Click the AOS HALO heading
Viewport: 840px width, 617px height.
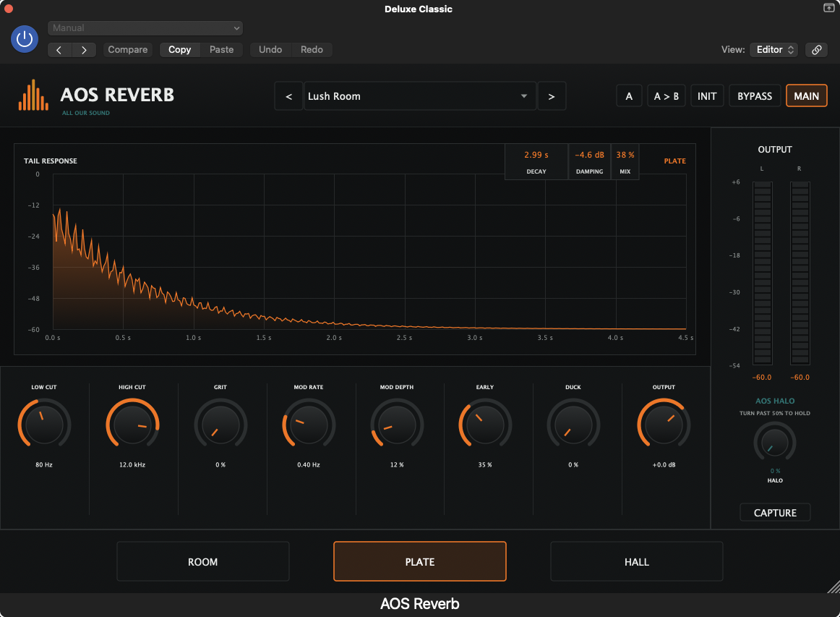(x=775, y=401)
